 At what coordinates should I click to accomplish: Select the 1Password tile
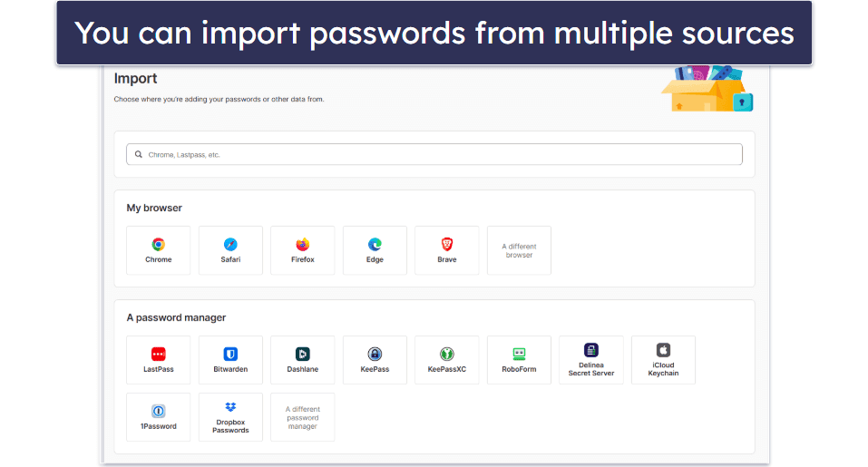pos(158,417)
